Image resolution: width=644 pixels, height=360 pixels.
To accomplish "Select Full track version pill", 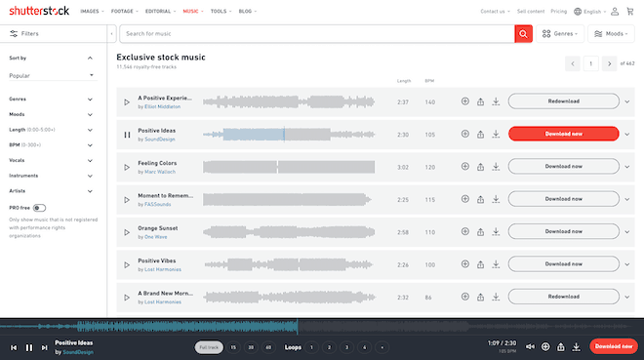I will [x=209, y=347].
